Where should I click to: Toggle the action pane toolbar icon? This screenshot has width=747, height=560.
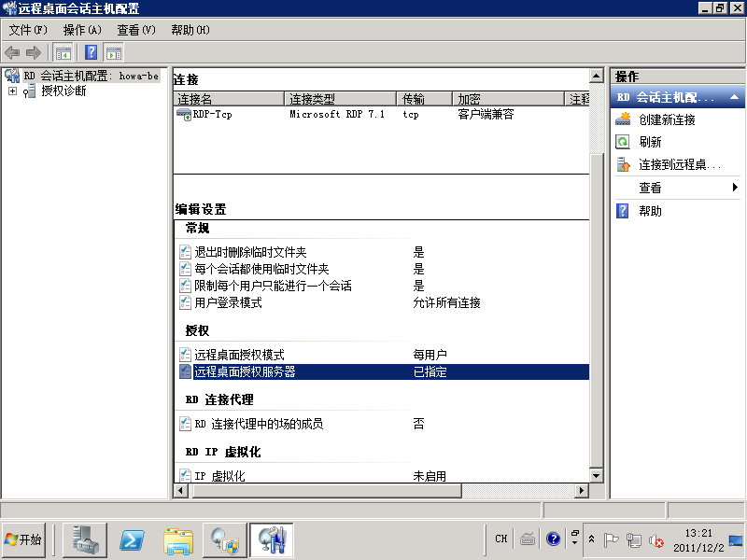(x=113, y=52)
